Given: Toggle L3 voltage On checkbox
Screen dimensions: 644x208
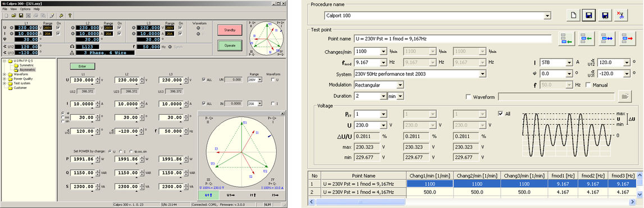Looking at the screenshot, I should [180, 28].
